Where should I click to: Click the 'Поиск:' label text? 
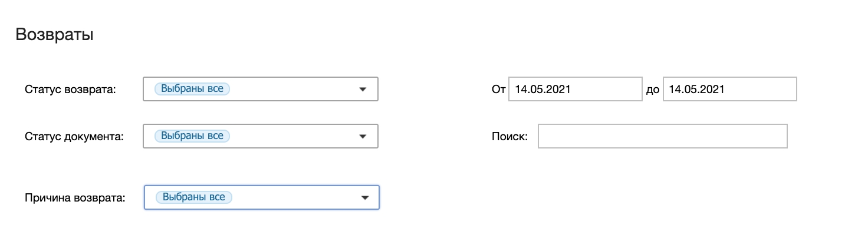[x=509, y=137]
